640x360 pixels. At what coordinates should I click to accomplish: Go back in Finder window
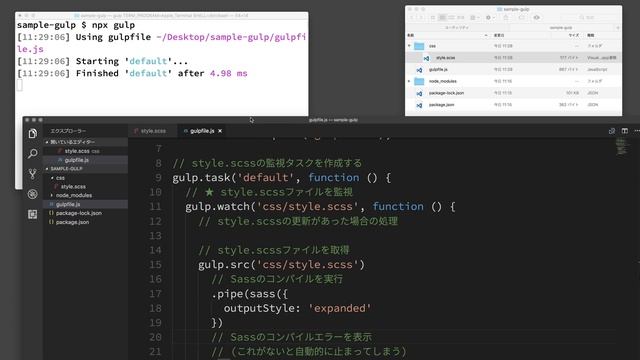[412, 18]
